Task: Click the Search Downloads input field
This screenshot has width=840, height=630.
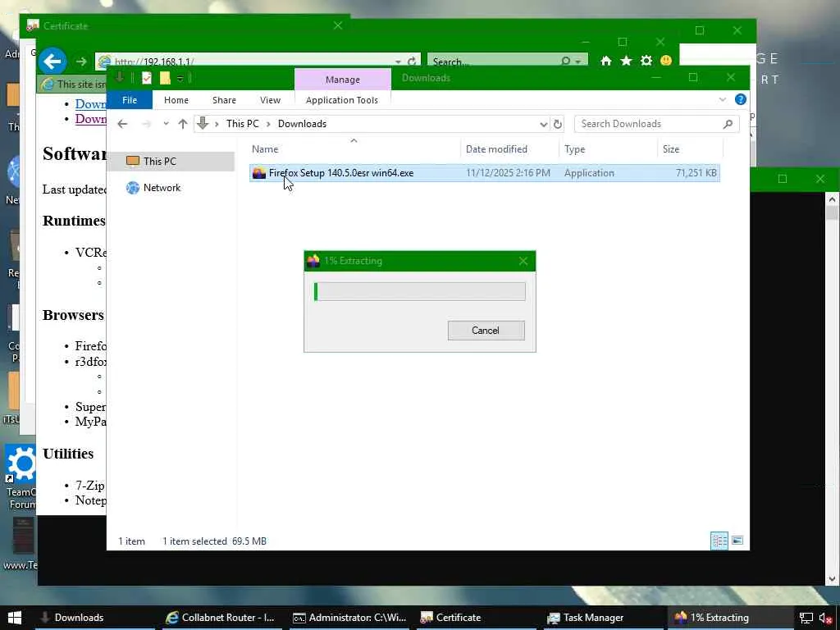Action: pyautogui.click(x=648, y=124)
